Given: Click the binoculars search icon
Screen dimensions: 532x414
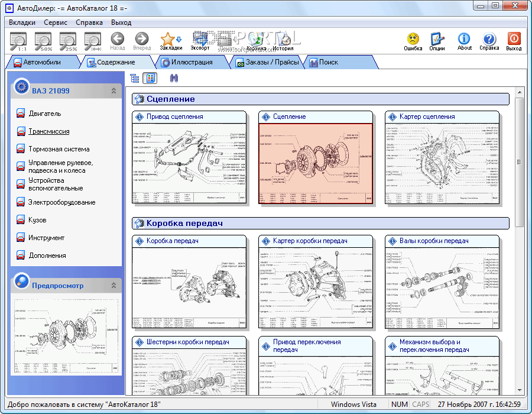Looking at the screenshot, I should tap(174, 79).
